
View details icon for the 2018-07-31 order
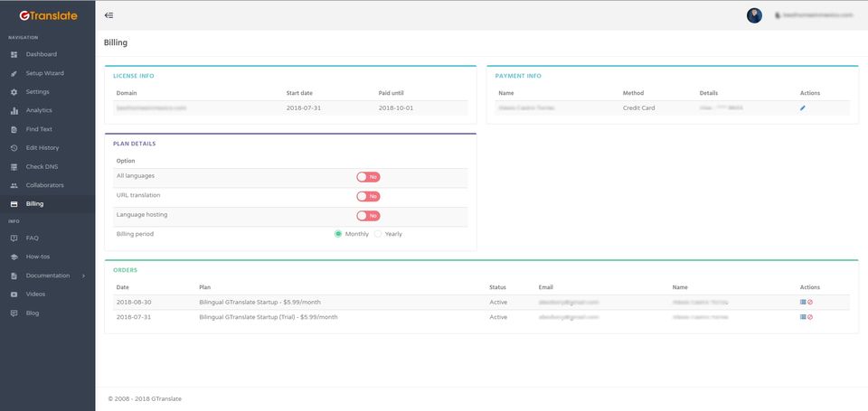click(803, 317)
